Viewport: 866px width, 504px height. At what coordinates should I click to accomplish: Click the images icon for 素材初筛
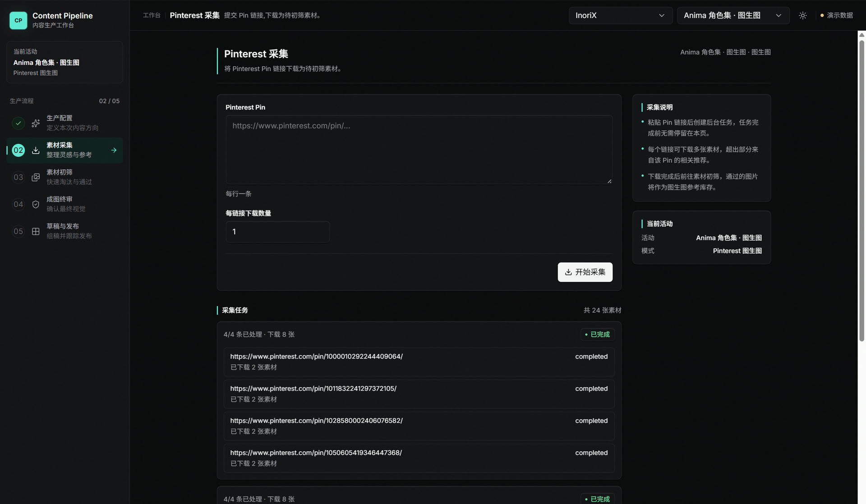pos(36,177)
